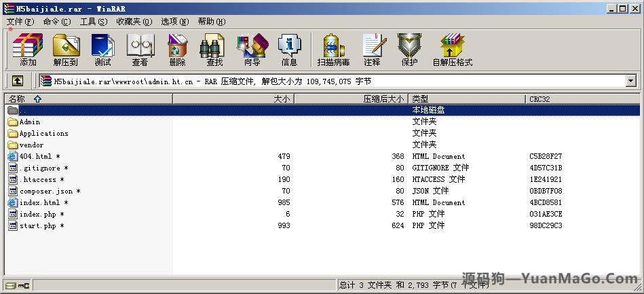Click the 查找 (Find) binoculars icon
This screenshot has width=644, height=294.
pos(212,45)
